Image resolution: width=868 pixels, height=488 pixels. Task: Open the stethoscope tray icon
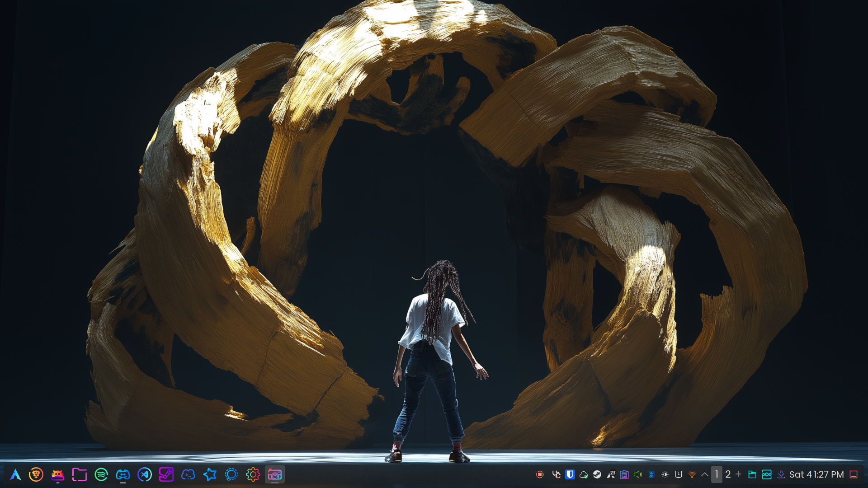click(x=557, y=474)
